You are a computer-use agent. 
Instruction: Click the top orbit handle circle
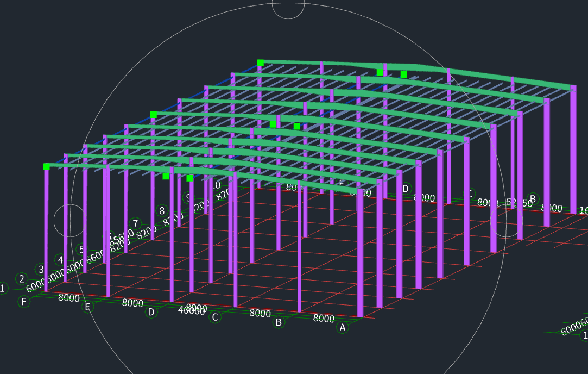point(288,3)
